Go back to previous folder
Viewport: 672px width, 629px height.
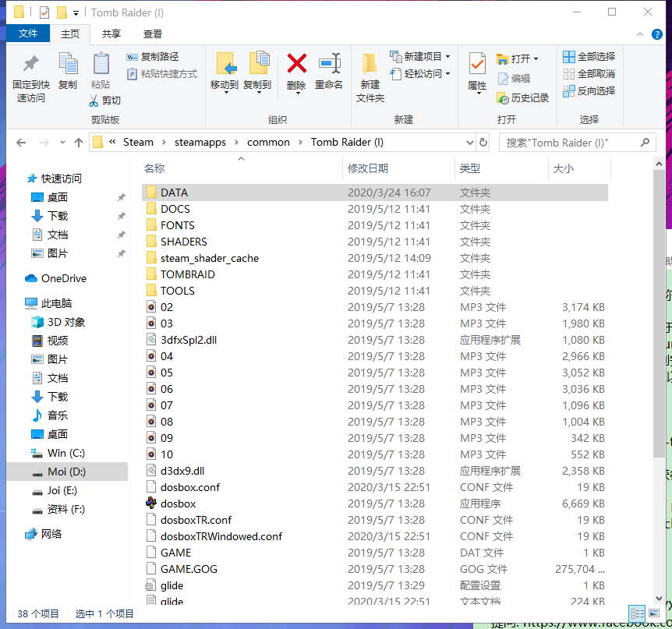tap(21, 143)
